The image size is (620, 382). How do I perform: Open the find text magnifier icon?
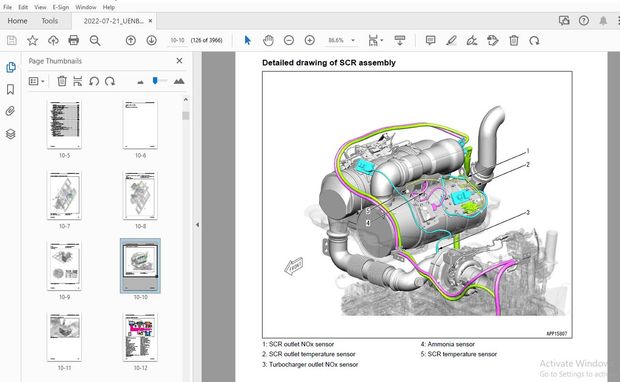click(x=95, y=40)
